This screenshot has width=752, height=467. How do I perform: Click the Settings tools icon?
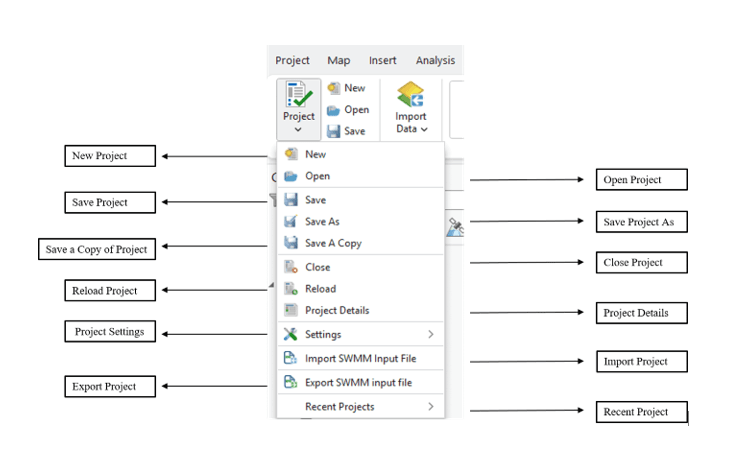[x=291, y=334]
